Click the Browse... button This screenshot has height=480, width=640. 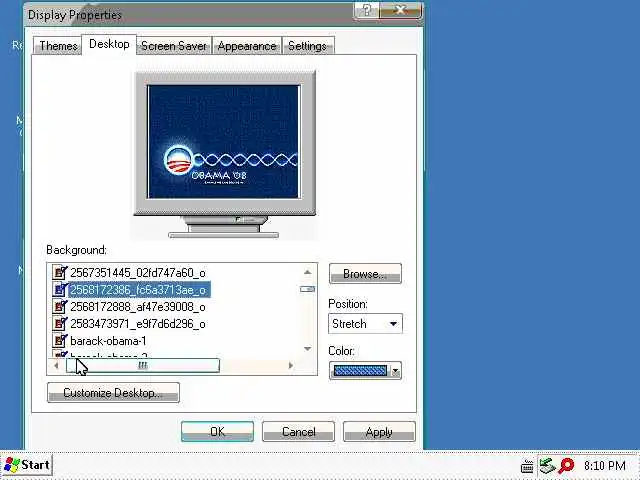(365, 274)
